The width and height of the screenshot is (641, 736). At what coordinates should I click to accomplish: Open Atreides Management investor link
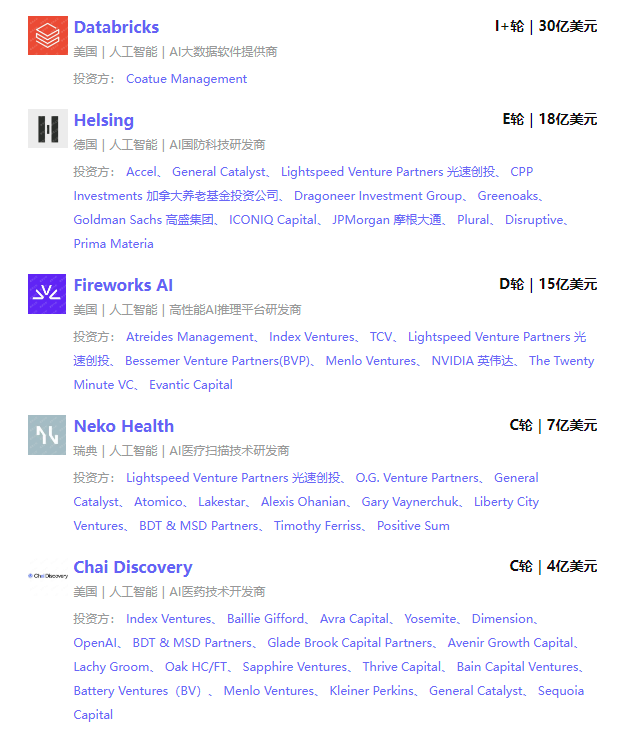pos(190,337)
